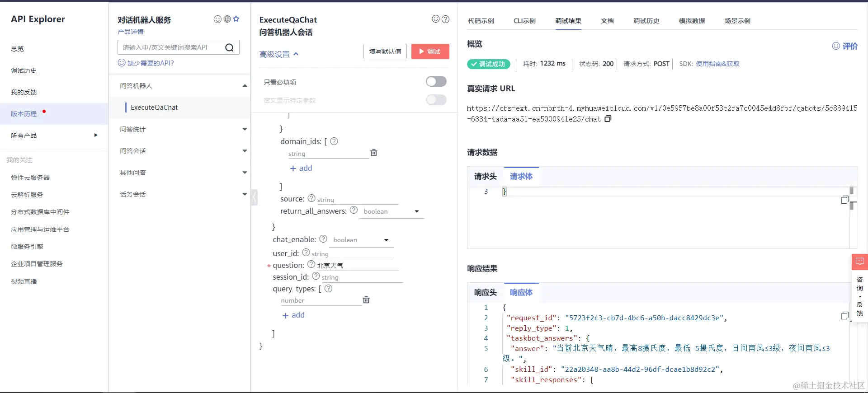
Task: Click 评价 link in overview
Action: point(845,46)
